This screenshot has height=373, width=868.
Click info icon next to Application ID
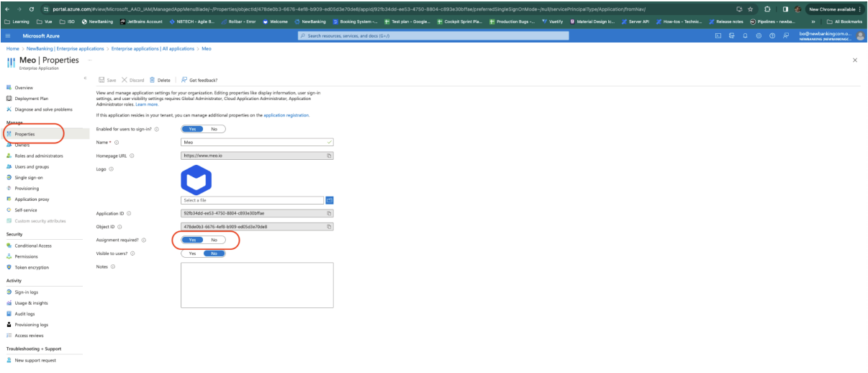point(129,214)
